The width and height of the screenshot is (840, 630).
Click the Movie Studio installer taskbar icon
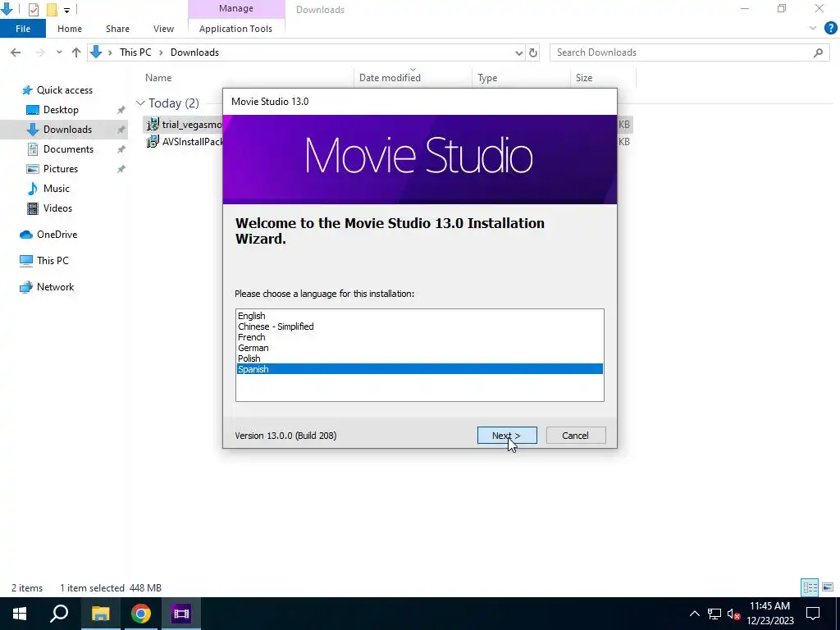pos(181,614)
